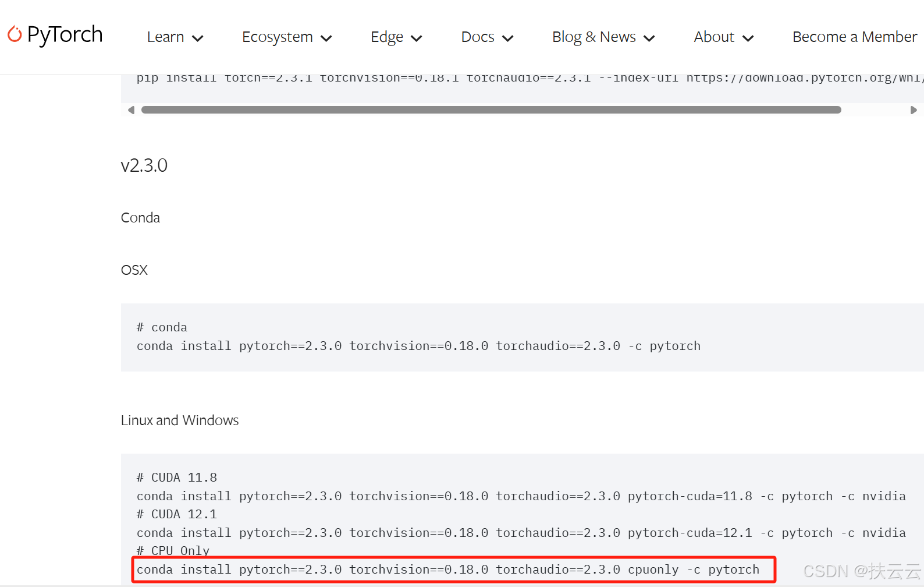
Task: Expand the Edge chevron arrow
Action: coord(417,38)
